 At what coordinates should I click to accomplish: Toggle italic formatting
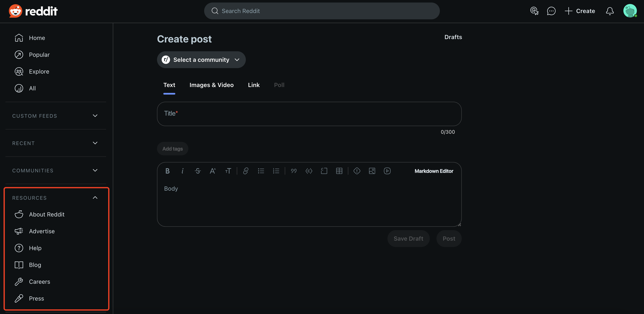[182, 171]
